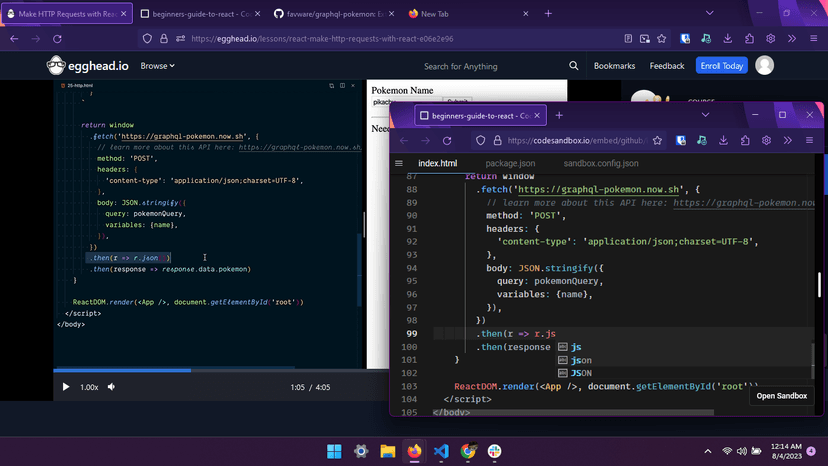Open the CodeSandbox hamburger sidebar menu

(x=399, y=163)
